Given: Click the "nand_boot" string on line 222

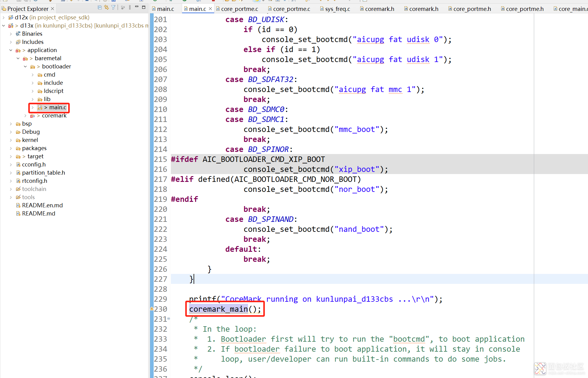Looking at the screenshot, I should pyautogui.click(x=359, y=229).
